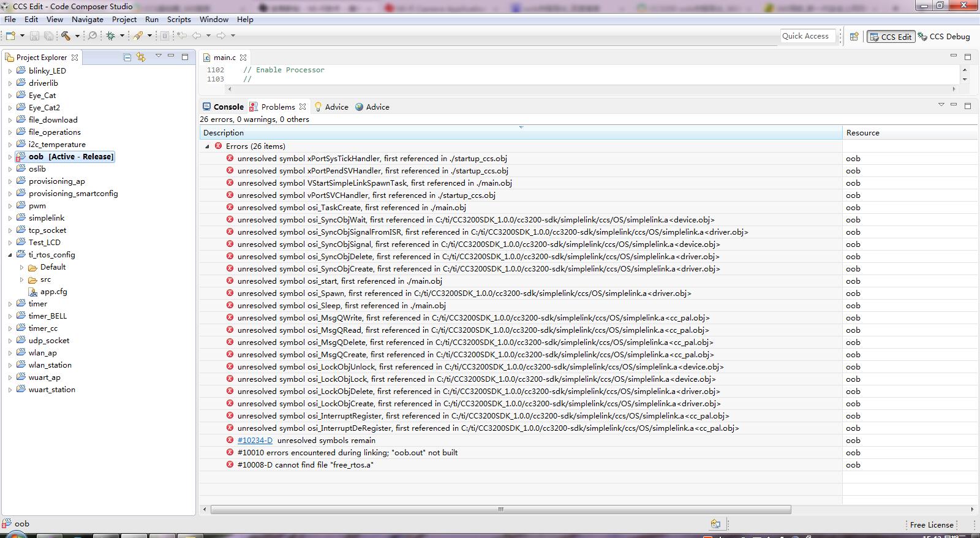Maximize the Problems panel

968,105
